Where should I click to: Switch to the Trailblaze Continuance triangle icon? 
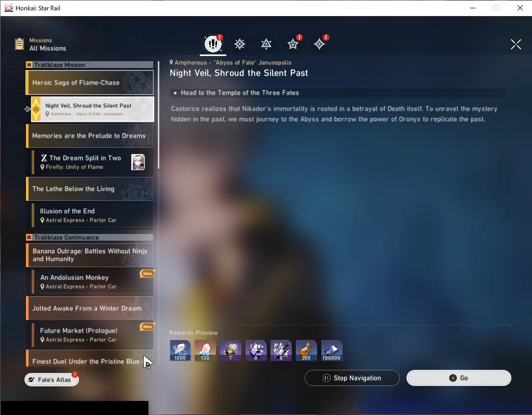266,44
